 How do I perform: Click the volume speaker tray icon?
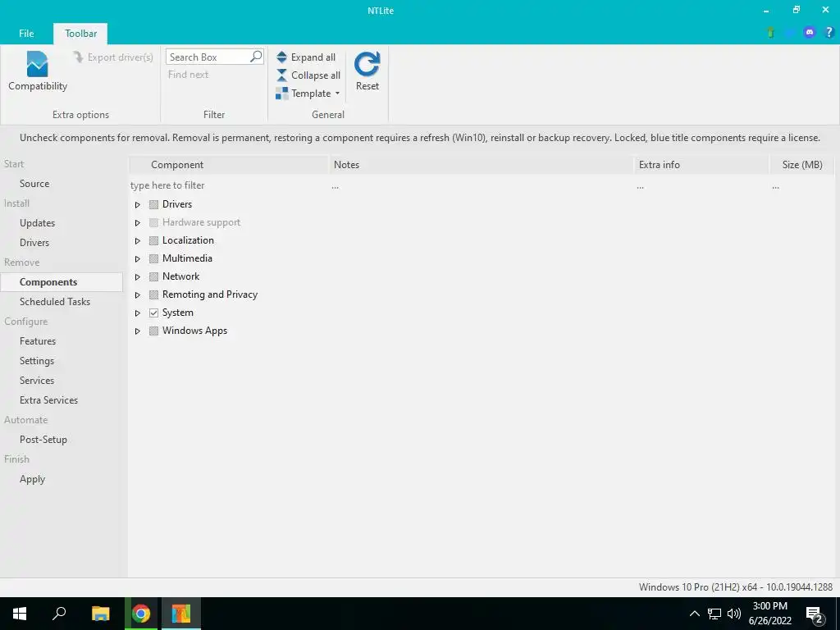pos(734,614)
